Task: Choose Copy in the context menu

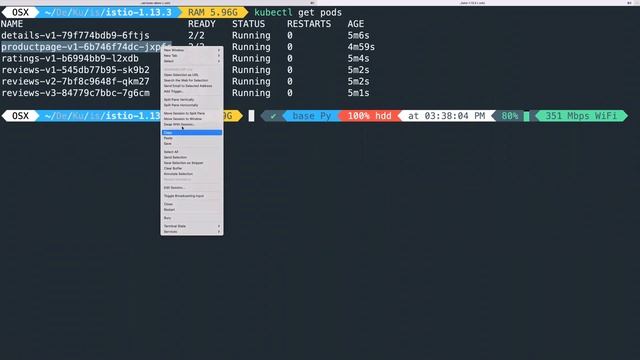Action: 192,133
